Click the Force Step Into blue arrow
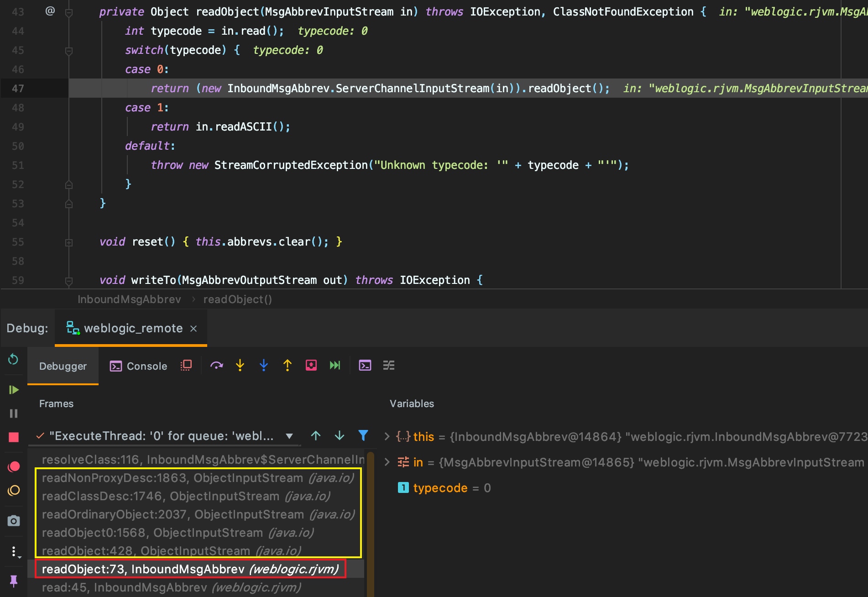The height and width of the screenshot is (597, 868). click(264, 366)
